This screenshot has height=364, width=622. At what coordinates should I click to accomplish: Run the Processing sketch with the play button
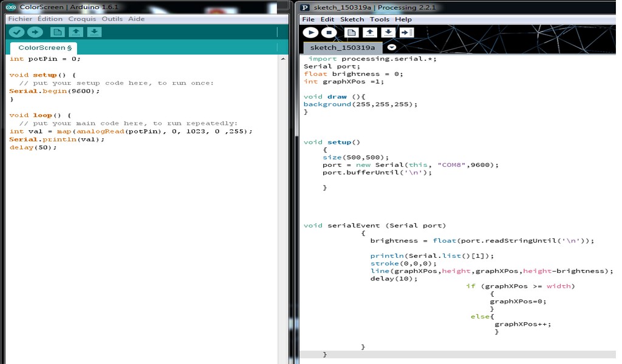coord(310,33)
